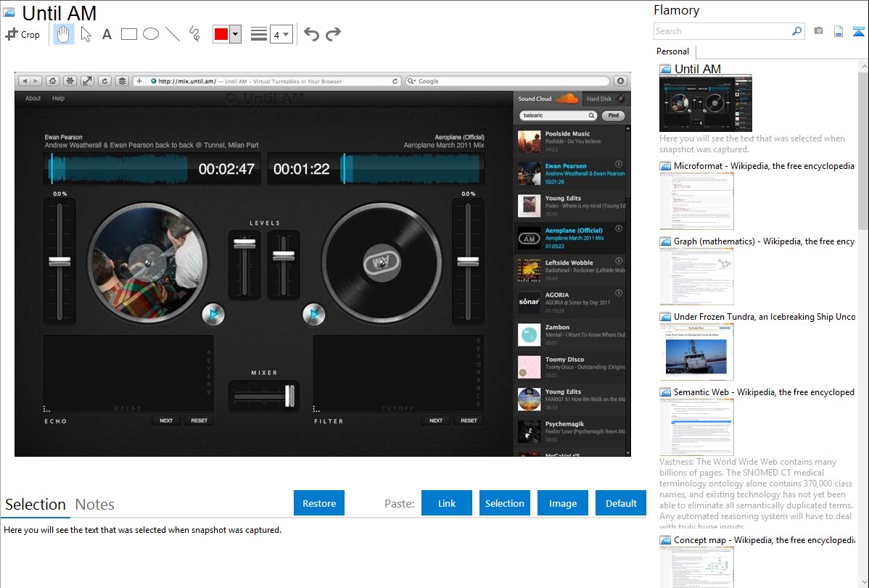Choose the text annotation tool

107,34
